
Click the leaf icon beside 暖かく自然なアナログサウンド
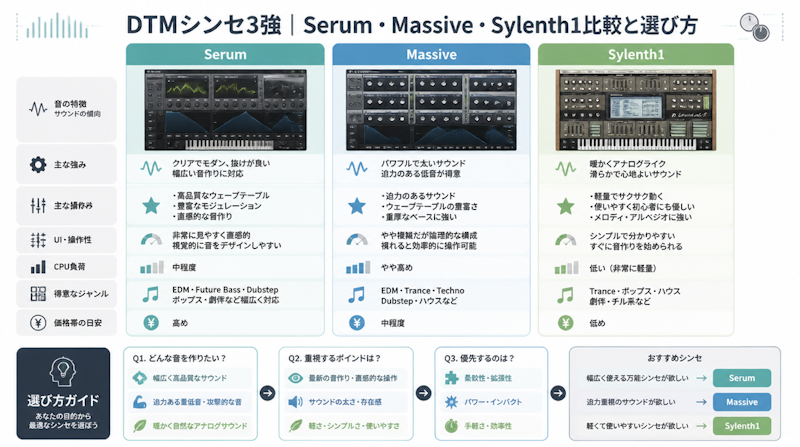(x=139, y=426)
